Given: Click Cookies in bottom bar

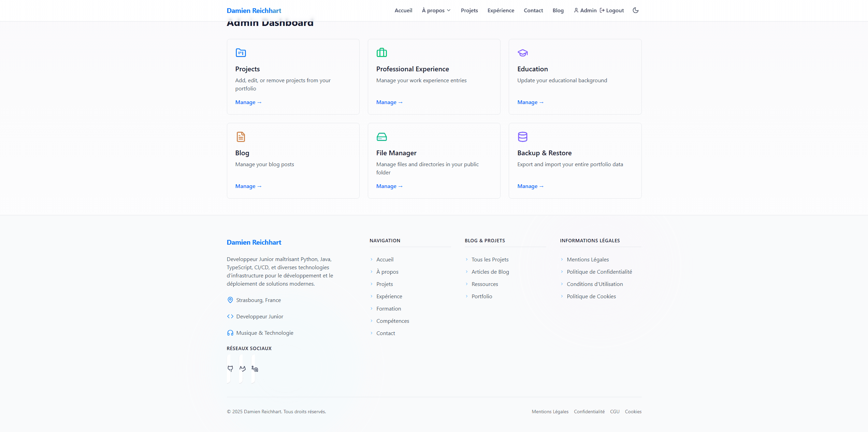Looking at the screenshot, I should coord(633,412).
